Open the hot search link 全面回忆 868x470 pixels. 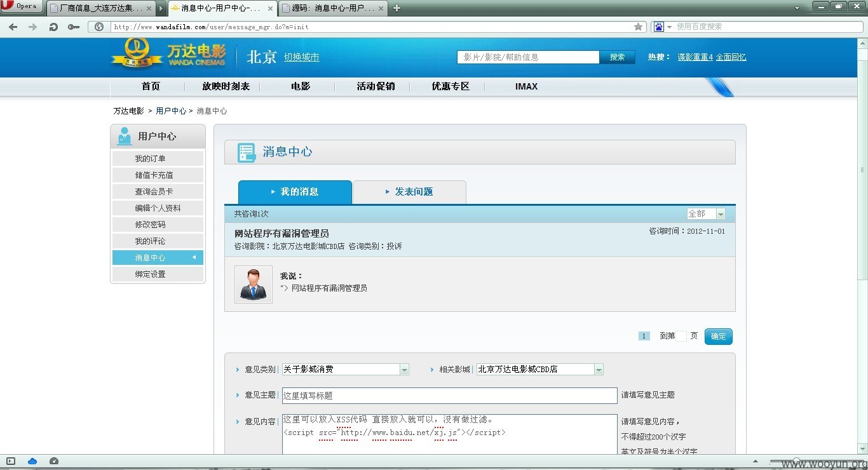click(x=731, y=57)
